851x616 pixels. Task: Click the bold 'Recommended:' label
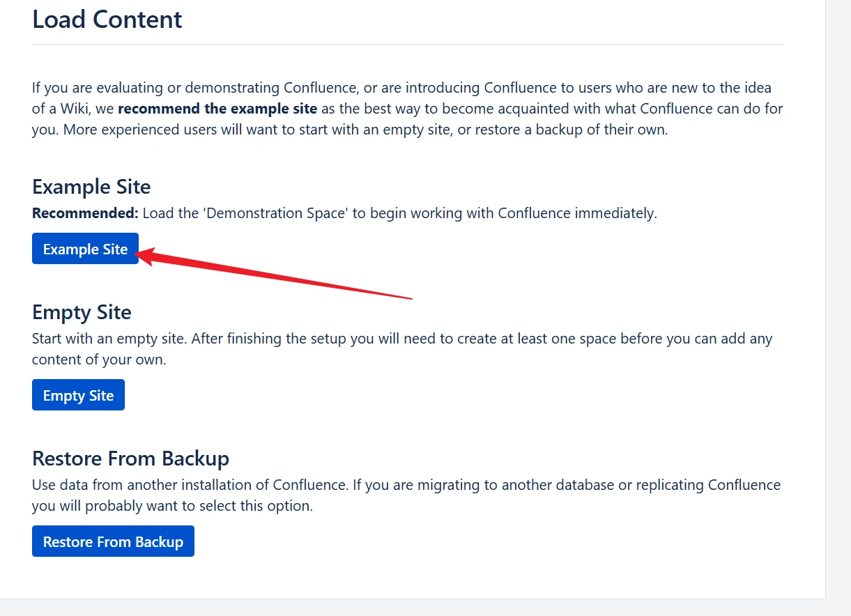(x=86, y=213)
